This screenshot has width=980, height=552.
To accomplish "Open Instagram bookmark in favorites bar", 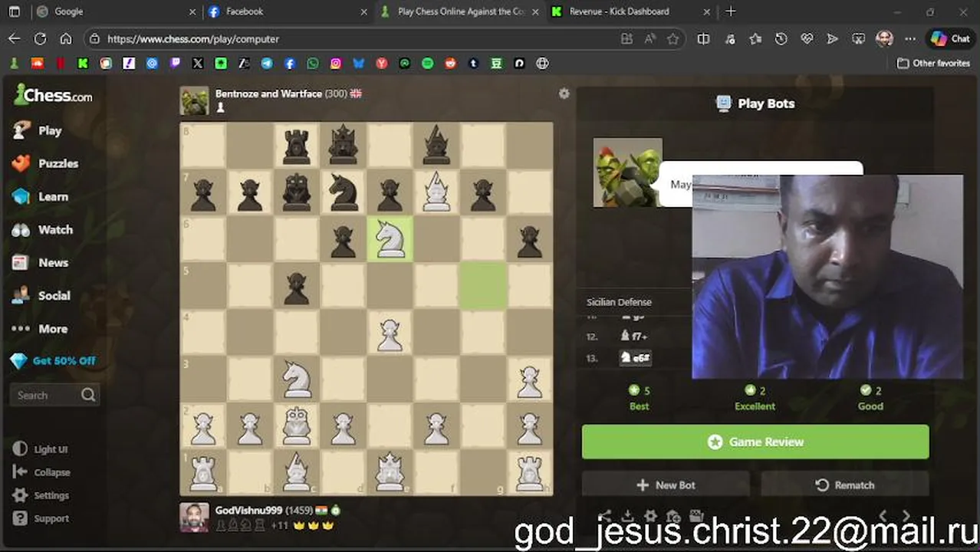I will 336,64.
